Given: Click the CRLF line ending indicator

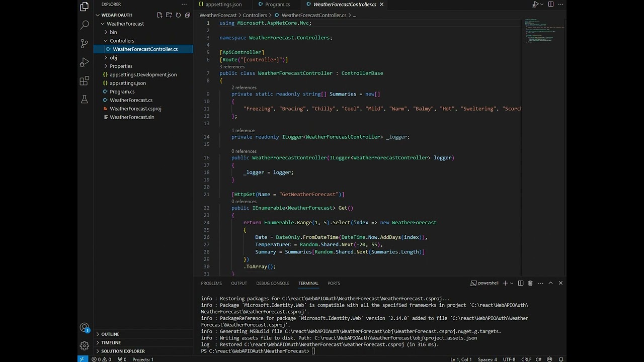Looking at the screenshot, I should (x=526, y=359).
